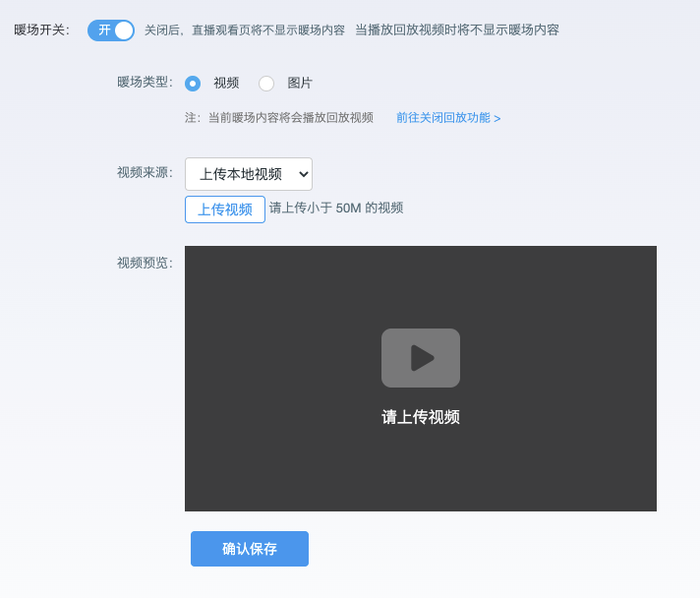Click the 请上传视频 placeholder text
The image size is (700, 598).
tap(421, 417)
